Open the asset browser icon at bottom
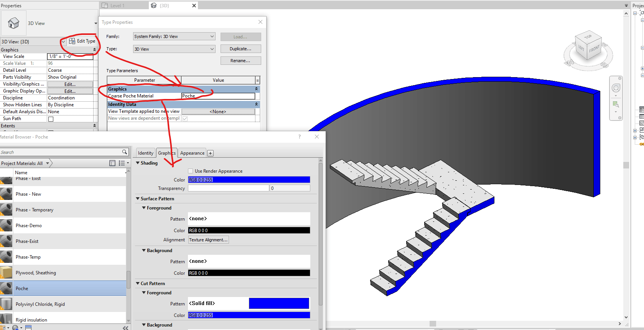Image resolution: width=644 pixels, height=330 pixels. [x=28, y=328]
